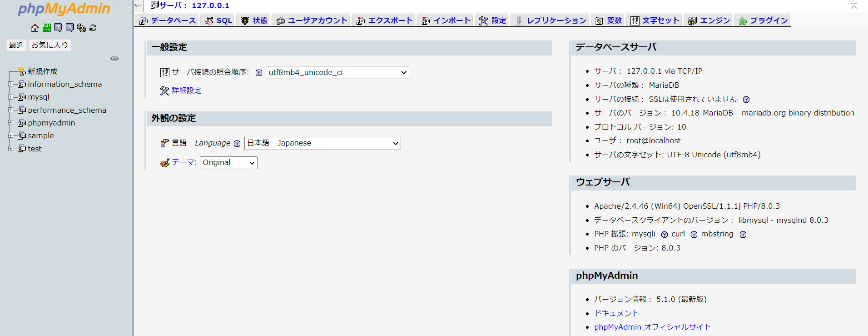Open phpMyAdmin documentation question-mark icon in sidebar
868x336 pixels.
pos(58,28)
